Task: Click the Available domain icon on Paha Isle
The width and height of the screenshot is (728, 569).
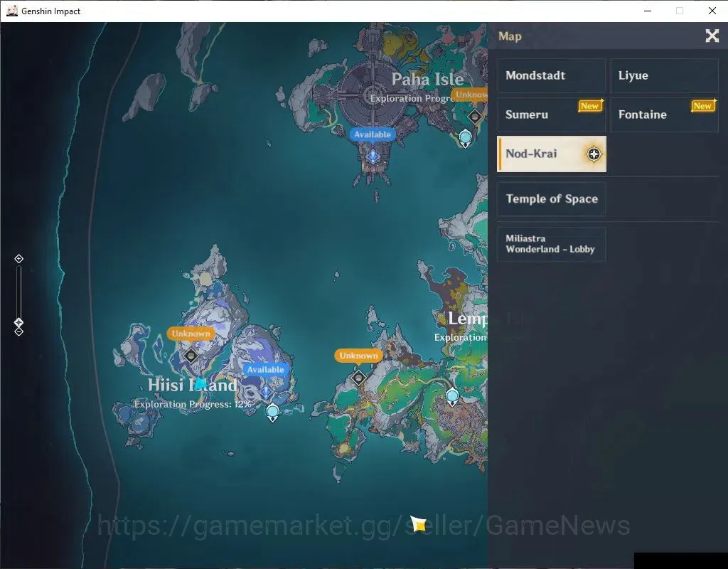Action: tap(373, 156)
